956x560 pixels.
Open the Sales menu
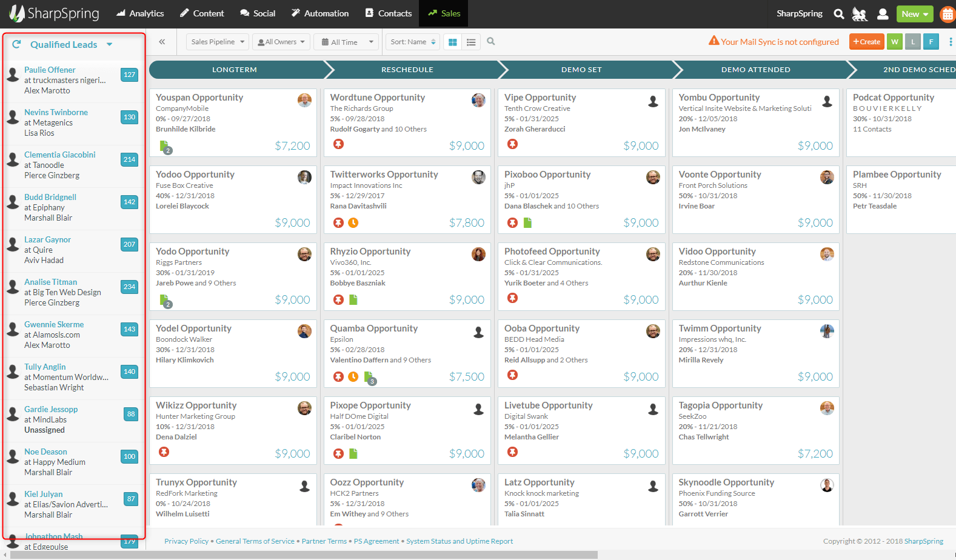click(444, 13)
